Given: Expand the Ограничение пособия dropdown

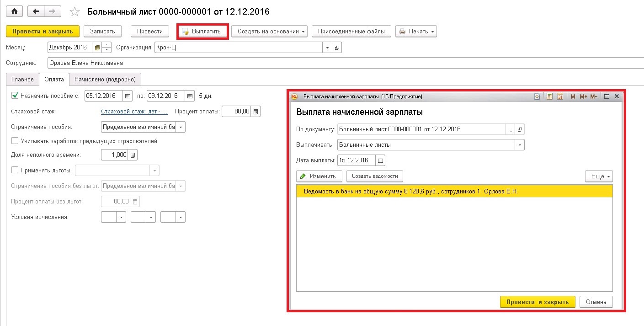Looking at the screenshot, I should point(181,127).
